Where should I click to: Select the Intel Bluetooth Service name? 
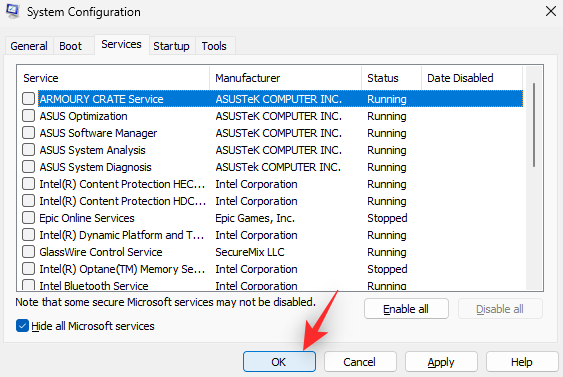pyautogui.click(x=94, y=286)
